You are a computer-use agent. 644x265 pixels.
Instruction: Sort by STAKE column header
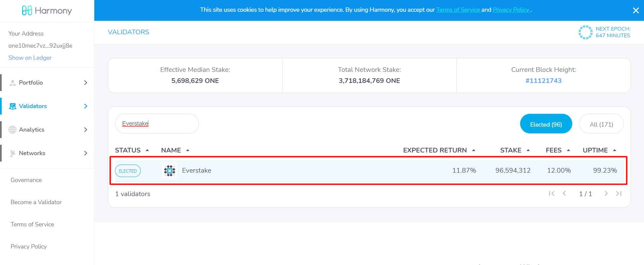point(511,150)
